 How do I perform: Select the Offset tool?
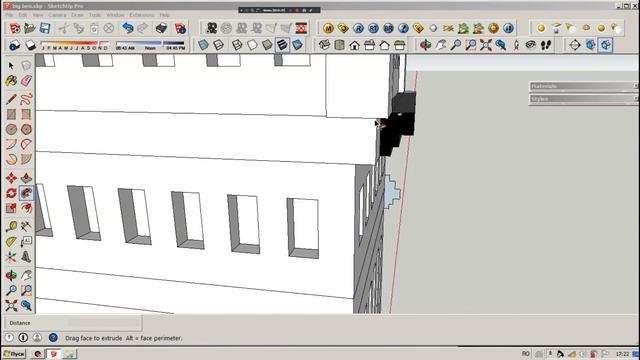[x=26, y=208]
